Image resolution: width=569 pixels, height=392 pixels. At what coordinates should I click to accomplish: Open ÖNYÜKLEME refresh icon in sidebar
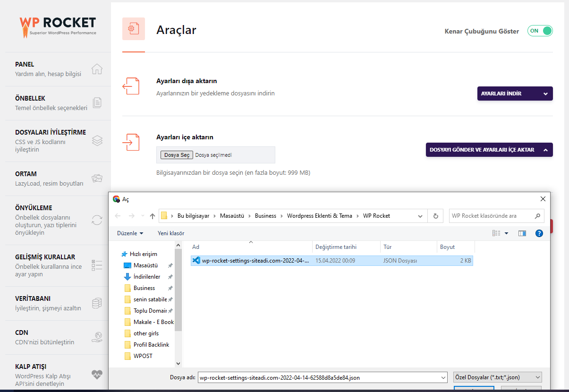(97, 220)
